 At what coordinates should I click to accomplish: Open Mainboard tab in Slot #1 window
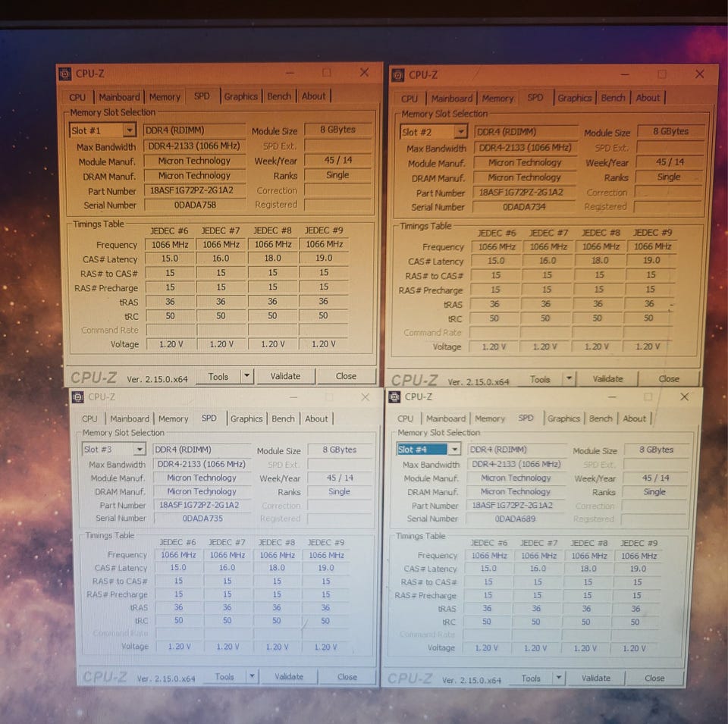[119, 97]
